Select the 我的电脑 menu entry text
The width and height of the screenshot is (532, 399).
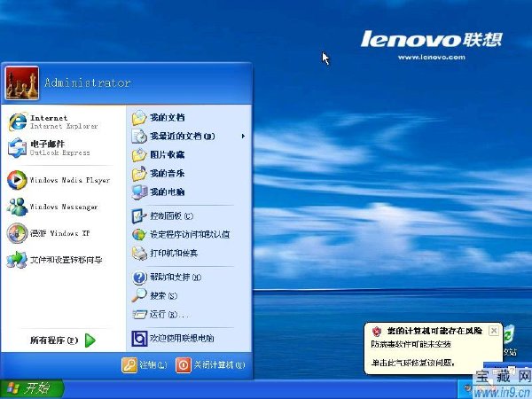pyautogui.click(x=168, y=192)
